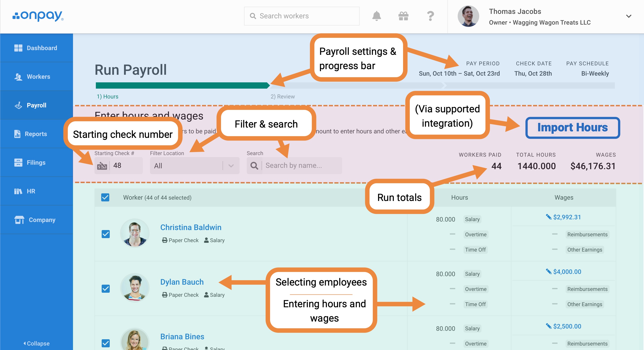Open the gift rewards icon

[403, 16]
